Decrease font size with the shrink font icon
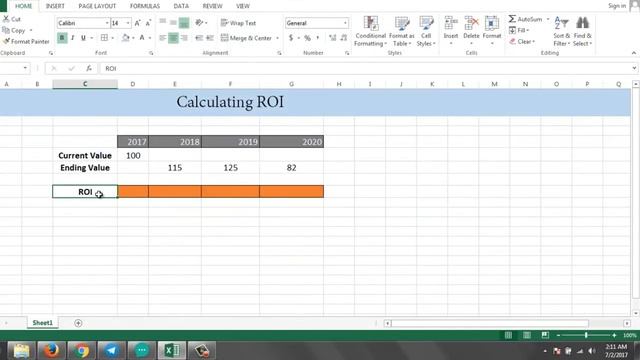Image resolution: width=640 pixels, height=360 pixels. click(148, 23)
